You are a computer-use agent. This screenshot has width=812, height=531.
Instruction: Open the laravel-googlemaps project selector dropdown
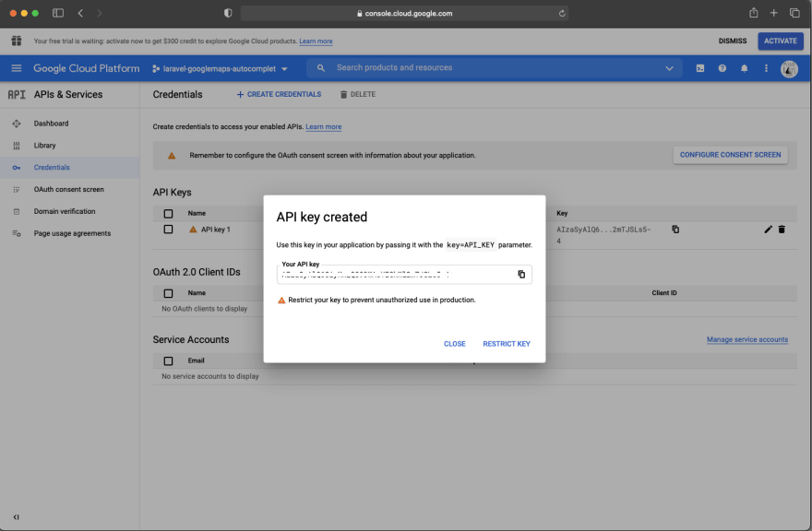point(220,68)
